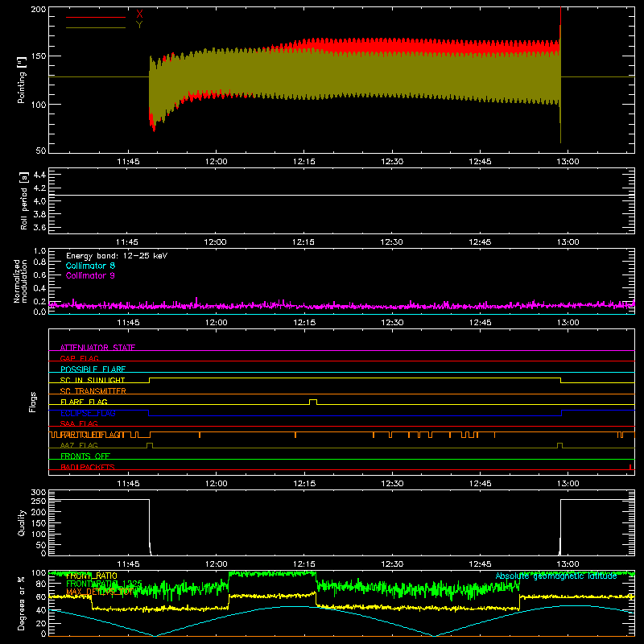Image resolution: width=644 pixels, height=644 pixels.
Task: Click the green FRONTS_OFF label
Action: tap(85, 456)
